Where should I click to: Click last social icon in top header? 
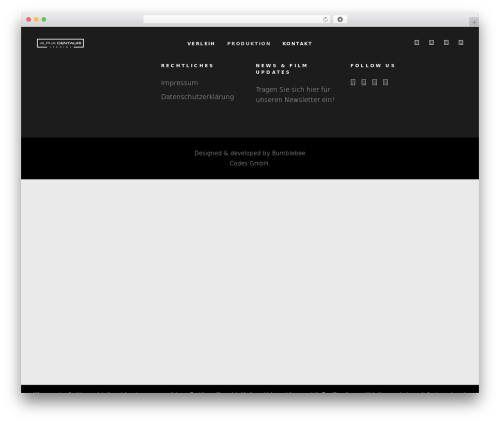coord(461,42)
